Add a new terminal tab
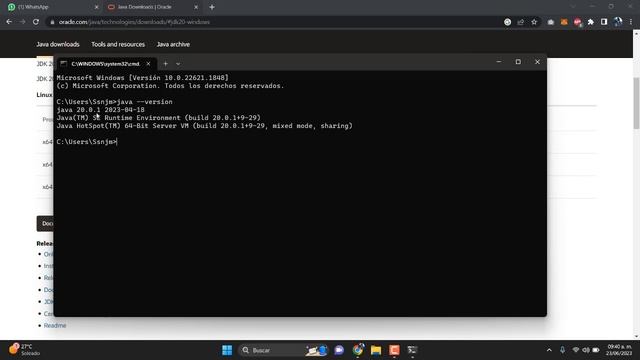This screenshot has height=360, width=640. (165, 64)
